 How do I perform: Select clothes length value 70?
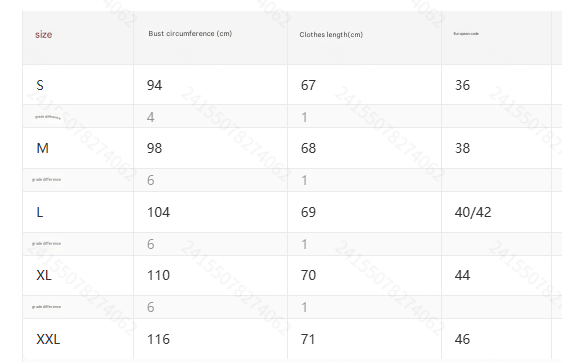[308, 275]
